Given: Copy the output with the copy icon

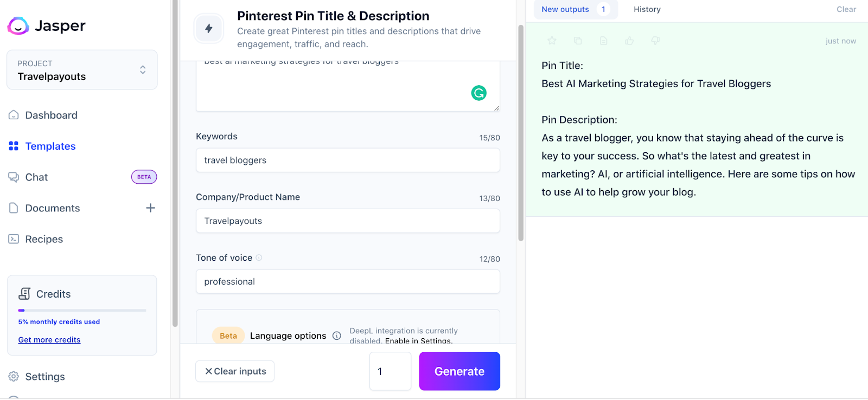Looking at the screenshot, I should pos(578,41).
